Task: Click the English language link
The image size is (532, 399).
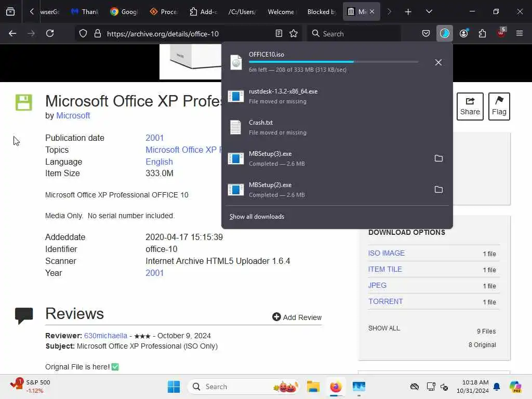Action: tap(159, 162)
